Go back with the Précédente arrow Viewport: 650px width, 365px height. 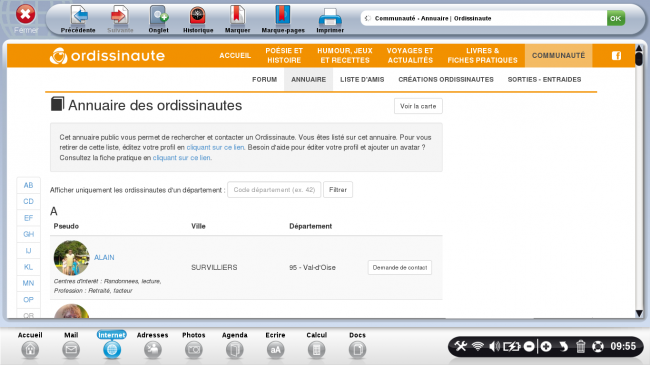78,19
